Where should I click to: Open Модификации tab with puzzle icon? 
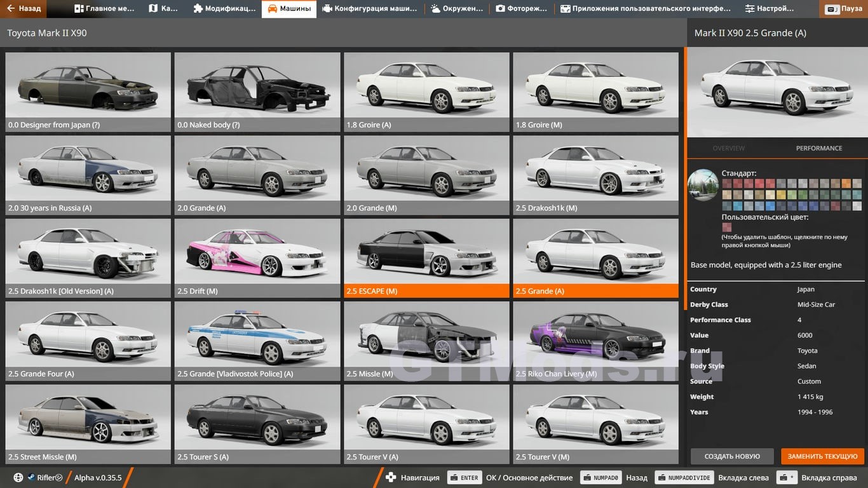pyautogui.click(x=224, y=9)
